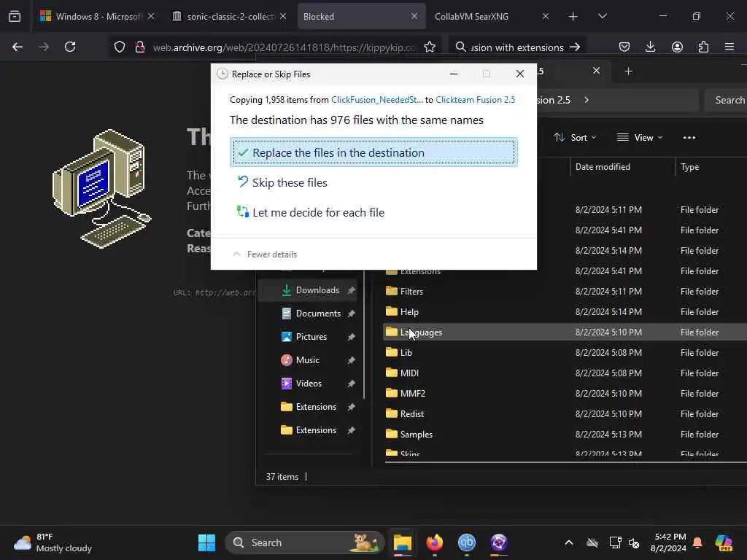Open weather widget showing 81°F
This screenshot has height=560, width=747.
click(x=53, y=542)
